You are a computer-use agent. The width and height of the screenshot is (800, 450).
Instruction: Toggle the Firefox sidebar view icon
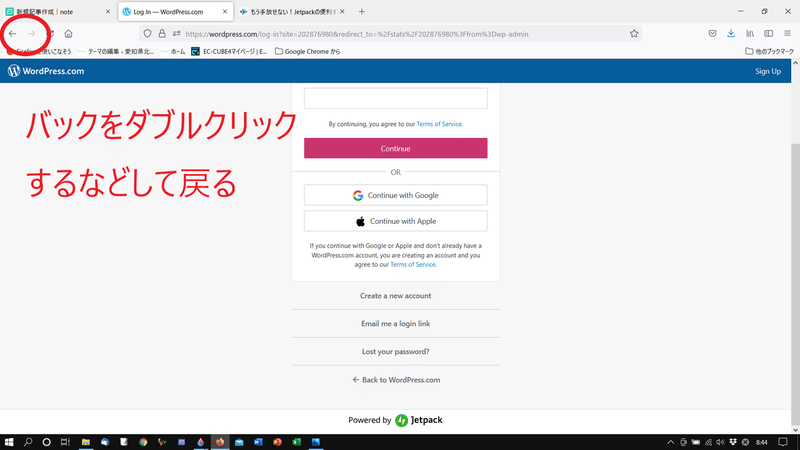pos(768,34)
